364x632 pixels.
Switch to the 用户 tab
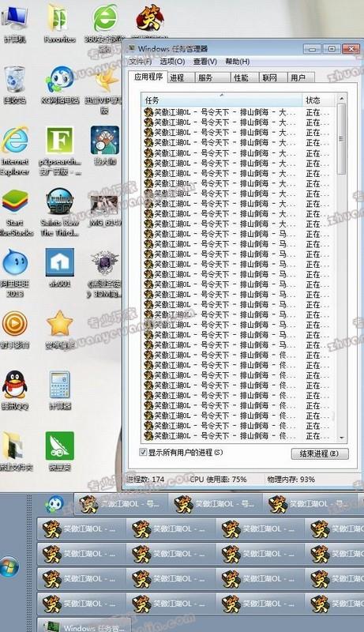pyautogui.click(x=301, y=77)
